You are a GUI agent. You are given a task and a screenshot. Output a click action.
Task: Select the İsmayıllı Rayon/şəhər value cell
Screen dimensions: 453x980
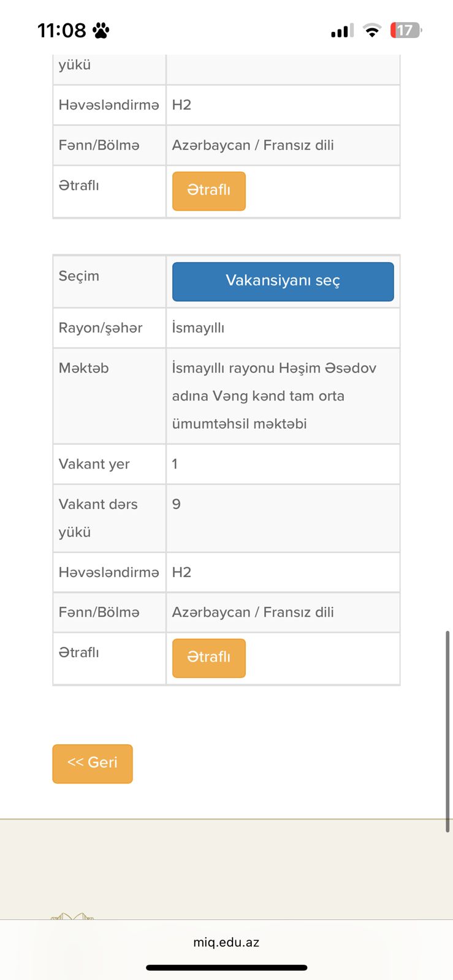click(283, 328)
